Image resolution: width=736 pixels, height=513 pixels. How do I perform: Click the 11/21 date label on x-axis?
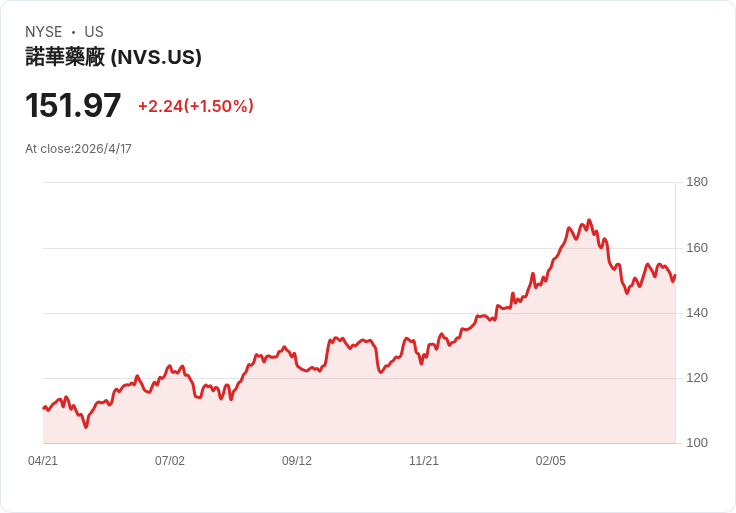(x=424, y=461)
